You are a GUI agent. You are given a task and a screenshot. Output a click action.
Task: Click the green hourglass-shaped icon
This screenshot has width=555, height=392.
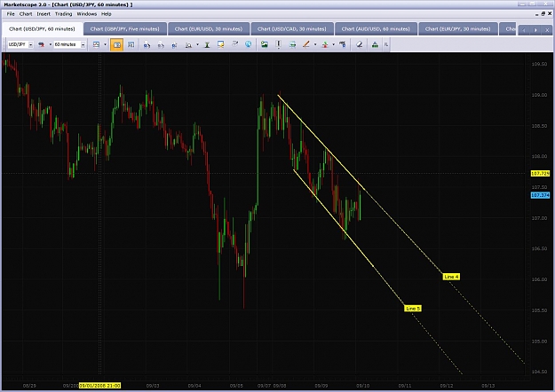coord(207,45)
